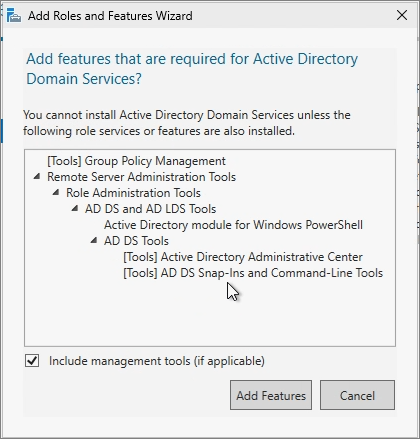Collapse AD DS and AD LDS Tools node
The width and height of the screenshot is (420, 439).
pos(75,208)
